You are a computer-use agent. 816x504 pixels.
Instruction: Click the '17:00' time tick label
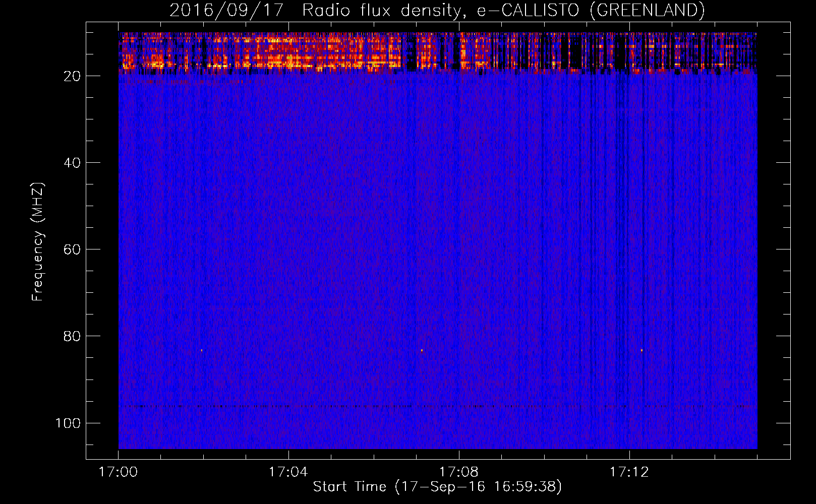point(118,472)
